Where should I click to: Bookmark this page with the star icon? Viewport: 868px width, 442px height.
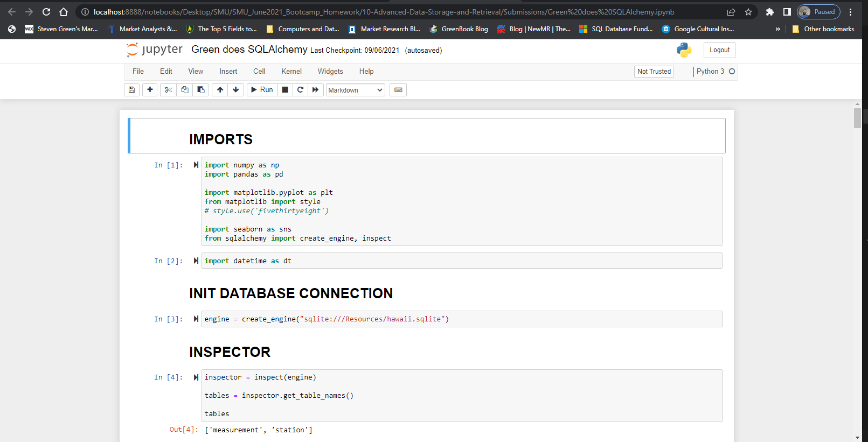coord(748,12)
